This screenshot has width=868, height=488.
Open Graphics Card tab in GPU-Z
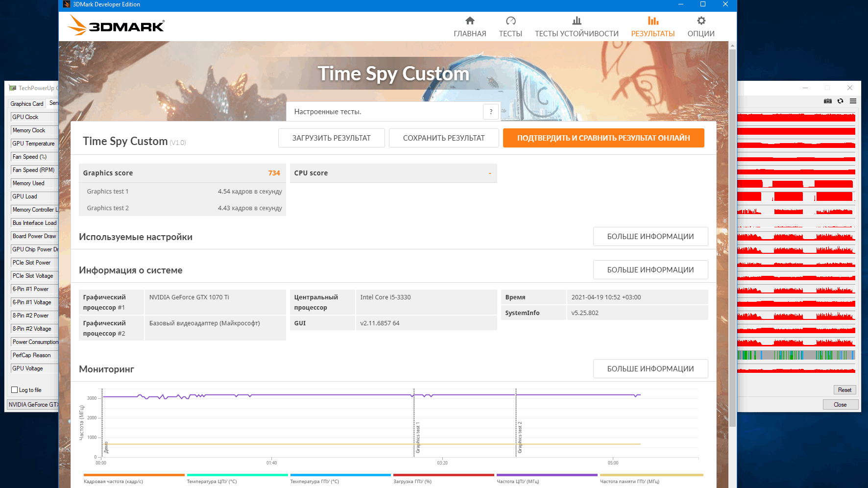27,103
